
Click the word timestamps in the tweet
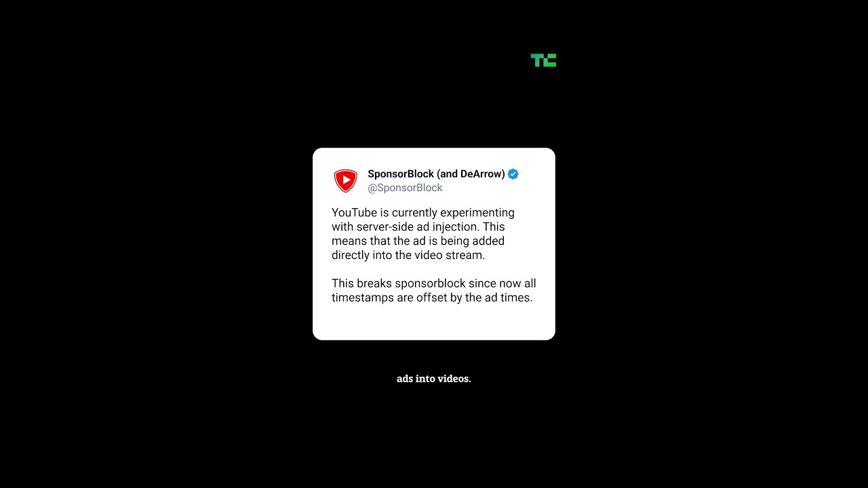click(363, 298)
